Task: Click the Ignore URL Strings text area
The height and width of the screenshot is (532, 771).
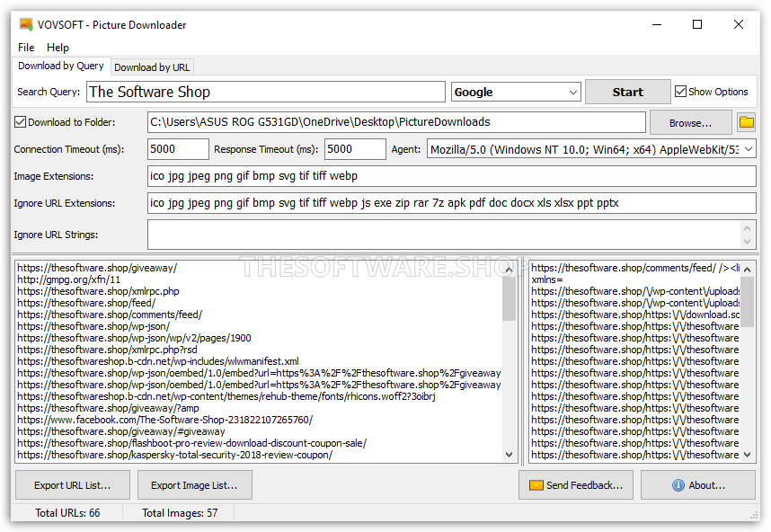Action: 444,235
